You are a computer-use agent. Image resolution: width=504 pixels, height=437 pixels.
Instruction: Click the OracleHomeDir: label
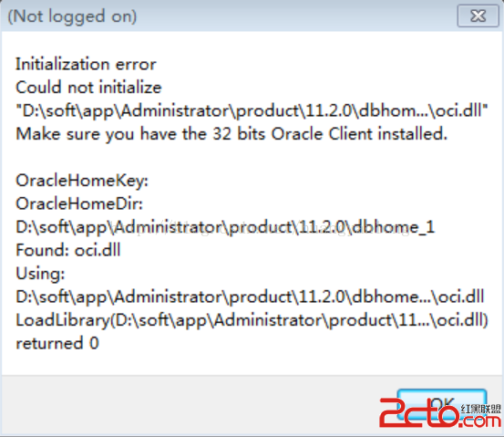coord(79,203)
